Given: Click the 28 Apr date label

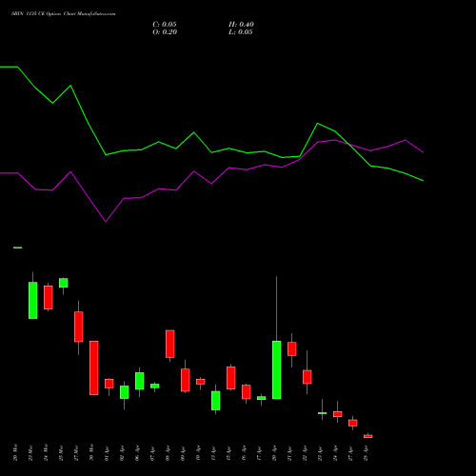Looking at the screenshot, I should [366, 453].
